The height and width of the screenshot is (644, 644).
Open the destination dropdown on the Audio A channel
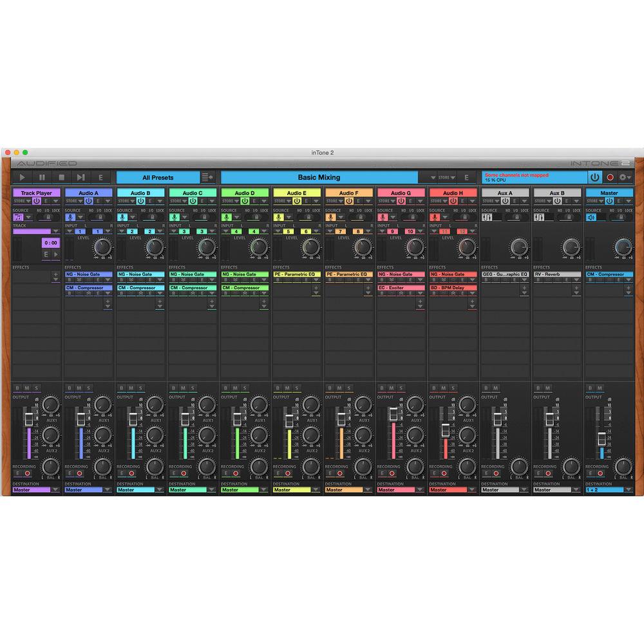coord(108,489)
